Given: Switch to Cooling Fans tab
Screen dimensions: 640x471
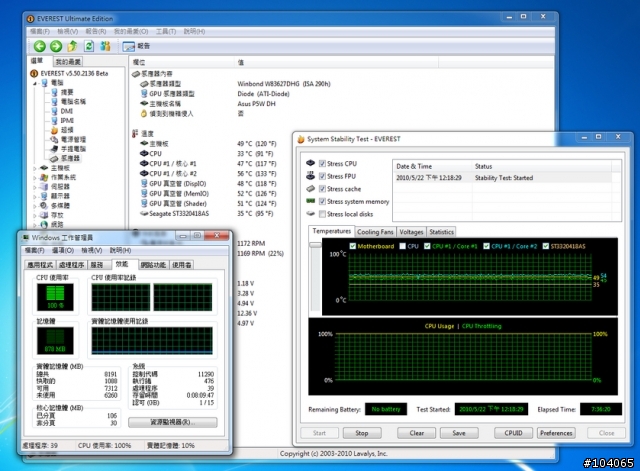Looking at the screenshot, I should point(375,232).
